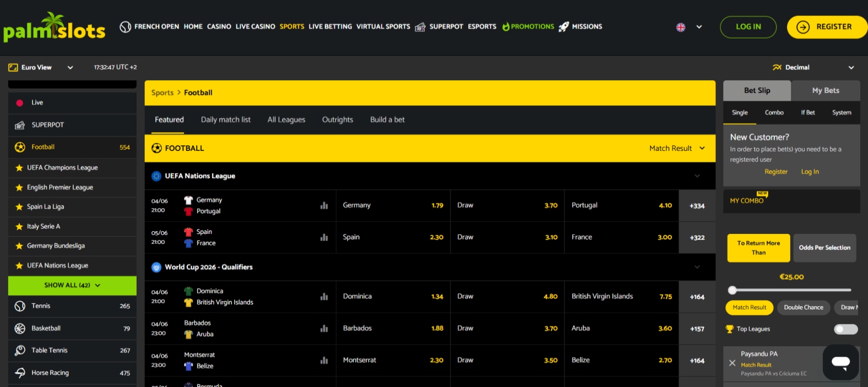Collapse the UEFA Nations League section

[x=697, y=176]
